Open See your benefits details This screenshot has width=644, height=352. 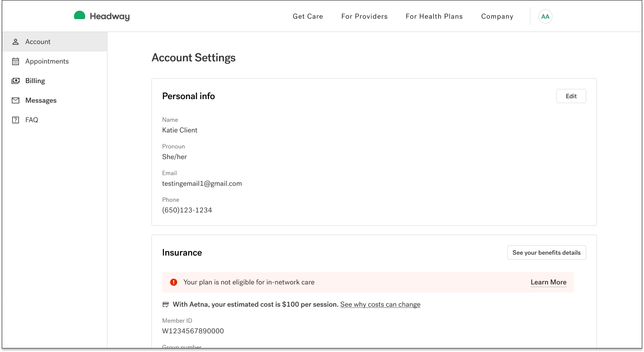point(546,252)
